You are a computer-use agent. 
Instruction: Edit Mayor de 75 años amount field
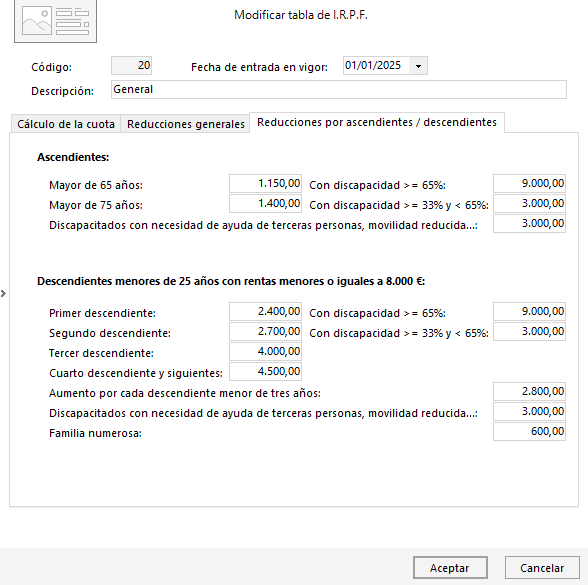[266, 204]
